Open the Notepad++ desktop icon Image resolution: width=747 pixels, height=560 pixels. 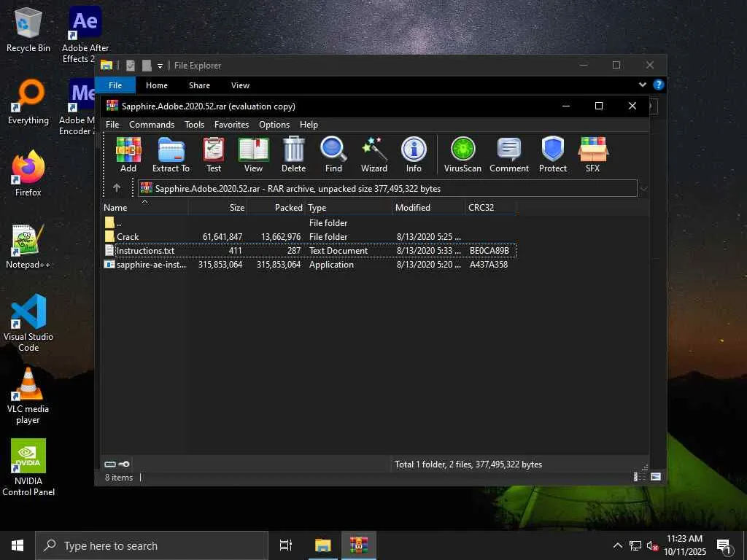coord(28,246)
